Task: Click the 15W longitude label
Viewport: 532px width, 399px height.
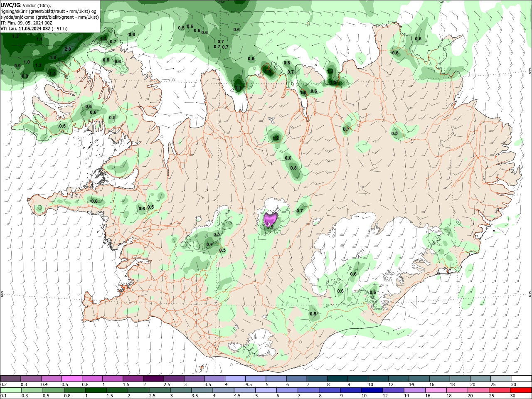Action: point(440,2)
